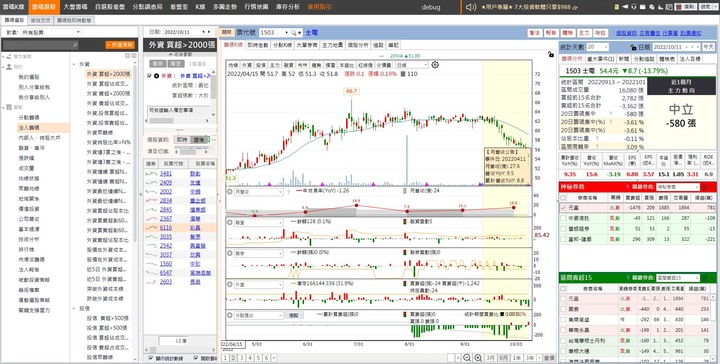The height and width of the screenshot is (364, 720).
Task: Zoom in the chart with the plus magnifier
Action: pos(478,358)
